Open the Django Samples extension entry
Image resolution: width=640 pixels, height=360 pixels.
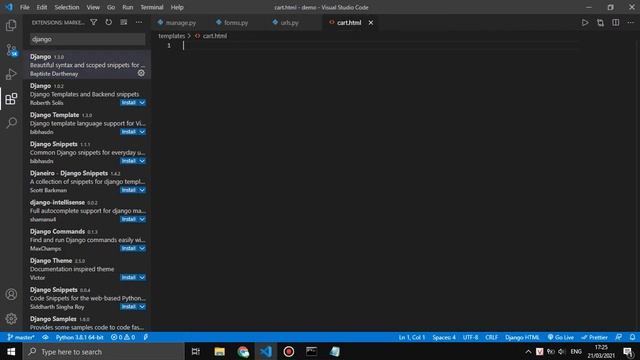pos(87,323)
